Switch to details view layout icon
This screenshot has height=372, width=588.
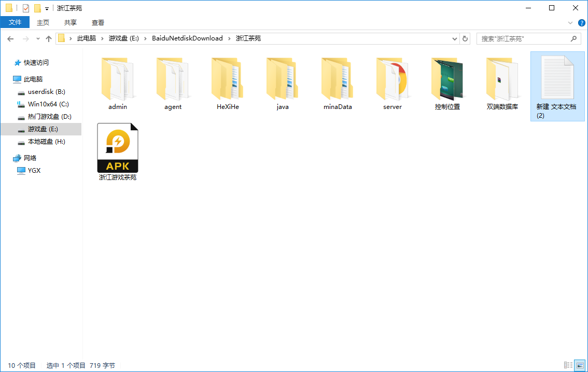[x=568, y=365]
